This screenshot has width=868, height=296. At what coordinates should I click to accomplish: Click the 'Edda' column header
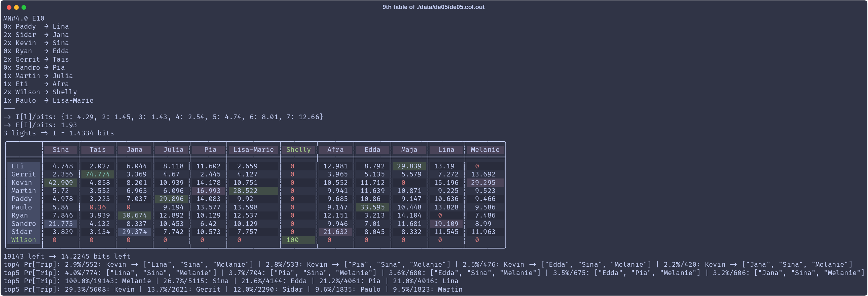[372, 150]
